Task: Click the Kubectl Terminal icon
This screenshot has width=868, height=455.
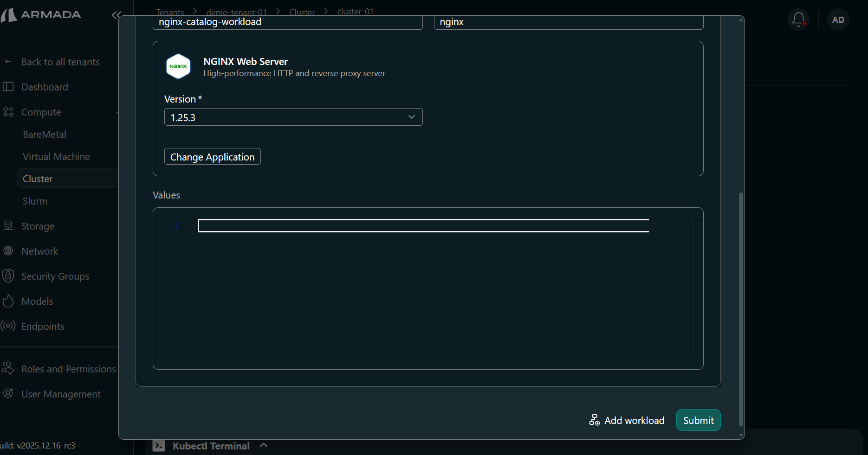Action: [x=158, y=445]
